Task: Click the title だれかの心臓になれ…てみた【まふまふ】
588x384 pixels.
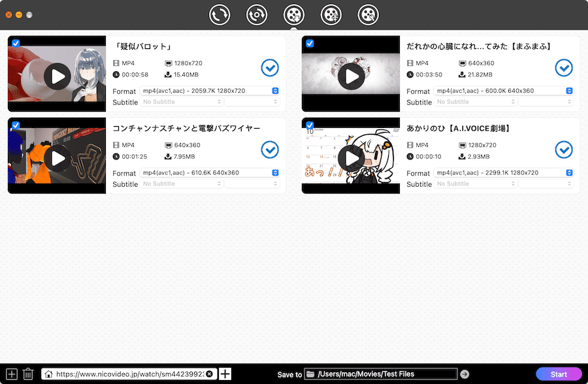Action: click(480, 46)
